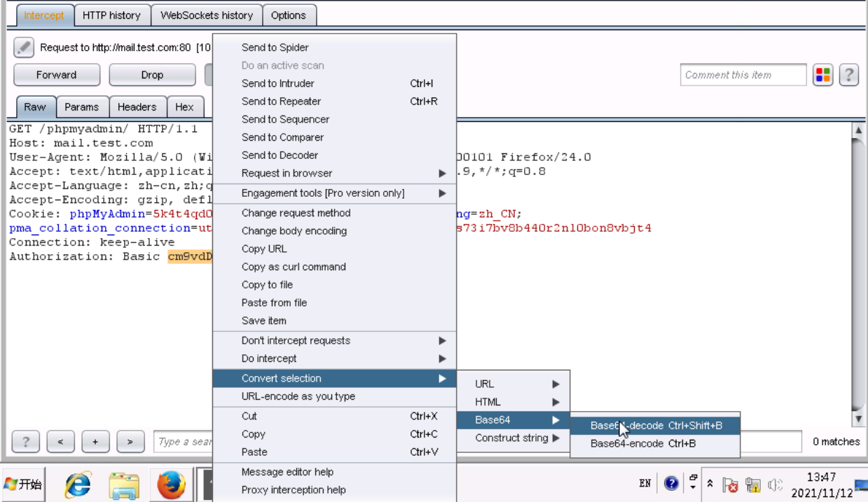Open Firefox from the taskbar
The width and height of the screenshot is (868, 502).
(171, 484)
